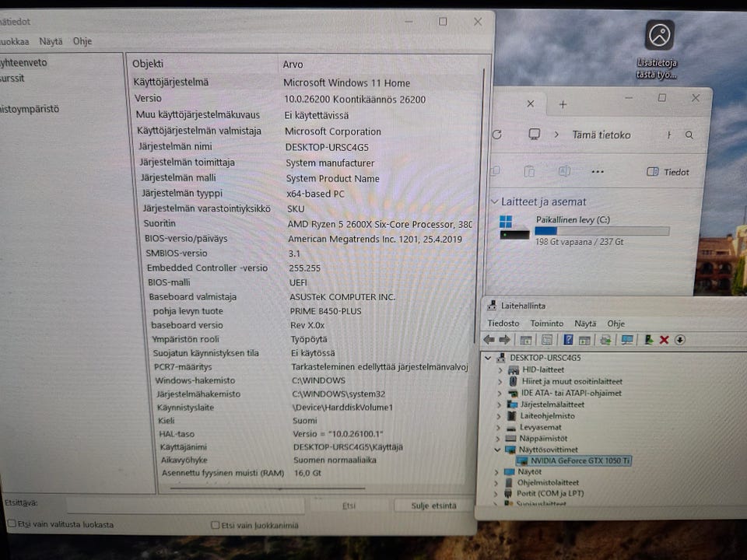Expand Hiiret ja muut osoitinlaitteet
This screenshot has height=560, width=747.
click(500, 381)
